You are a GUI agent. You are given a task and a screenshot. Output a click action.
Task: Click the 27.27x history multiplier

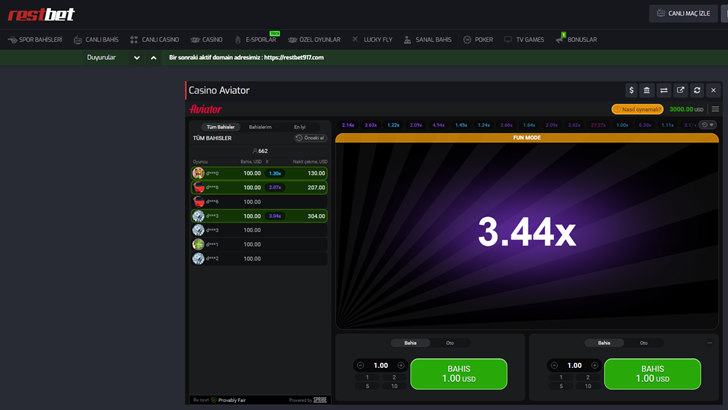(598, 125)
